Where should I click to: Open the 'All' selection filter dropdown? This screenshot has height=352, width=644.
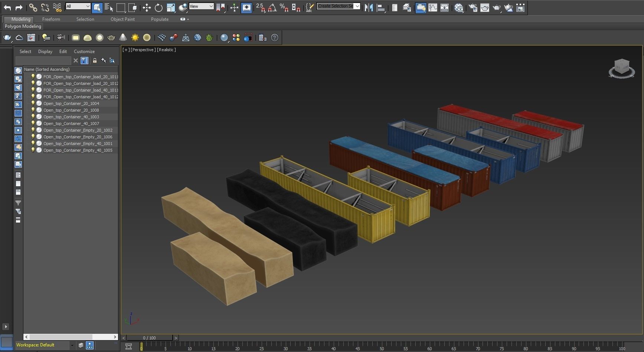click(78, 6)
